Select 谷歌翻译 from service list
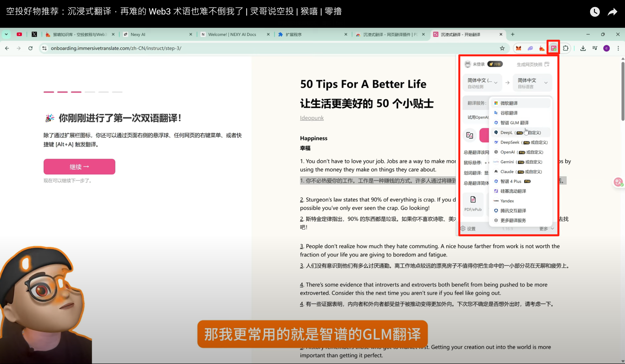Viewport: 625px width, 364px height. tap(520, 113)
